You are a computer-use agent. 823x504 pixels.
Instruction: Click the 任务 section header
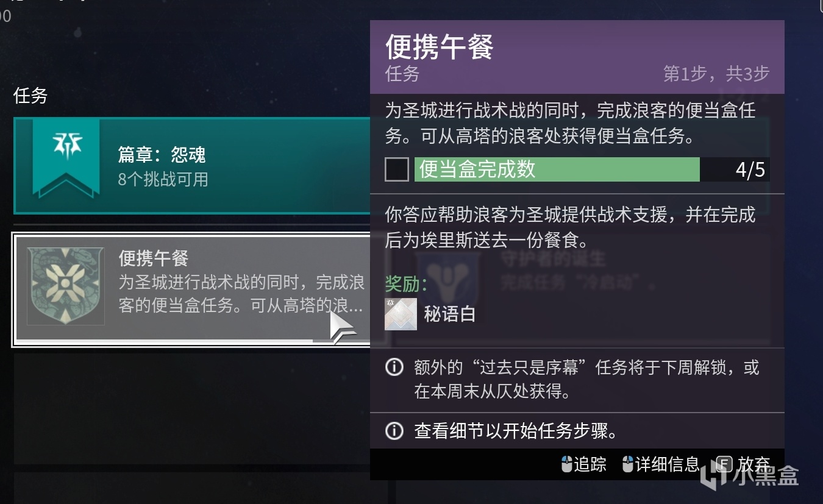click(x=30, y=96)
